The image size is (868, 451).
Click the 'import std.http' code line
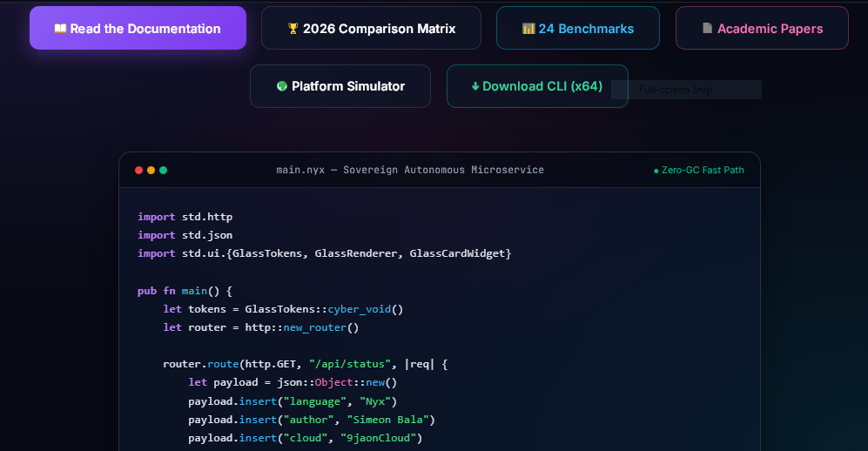tap(185, 217)
